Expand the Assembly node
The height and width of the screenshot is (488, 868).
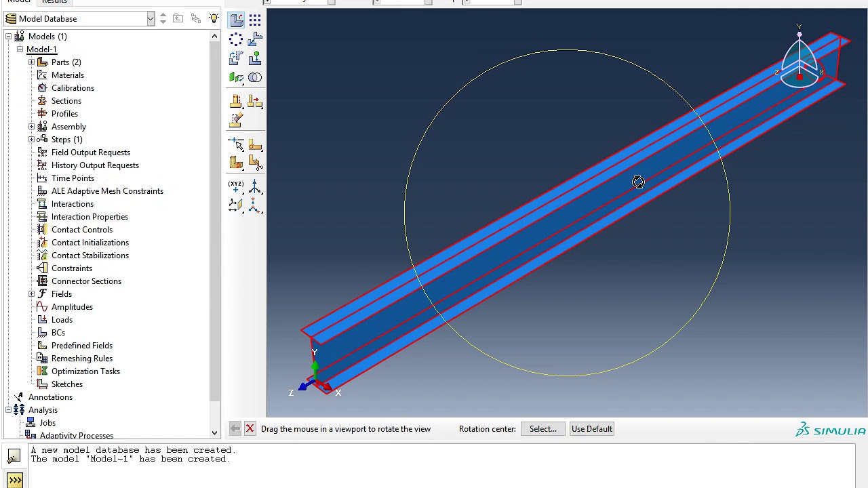coord(31,127)
